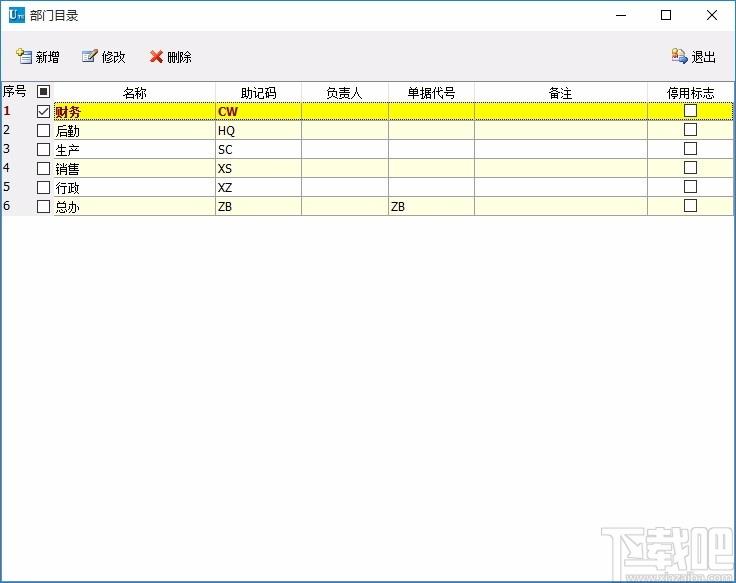The height and width of the screenshot is (583, 736).
Task: Click the 退出 (exit) toolbar icon
Action: (679, 56)
